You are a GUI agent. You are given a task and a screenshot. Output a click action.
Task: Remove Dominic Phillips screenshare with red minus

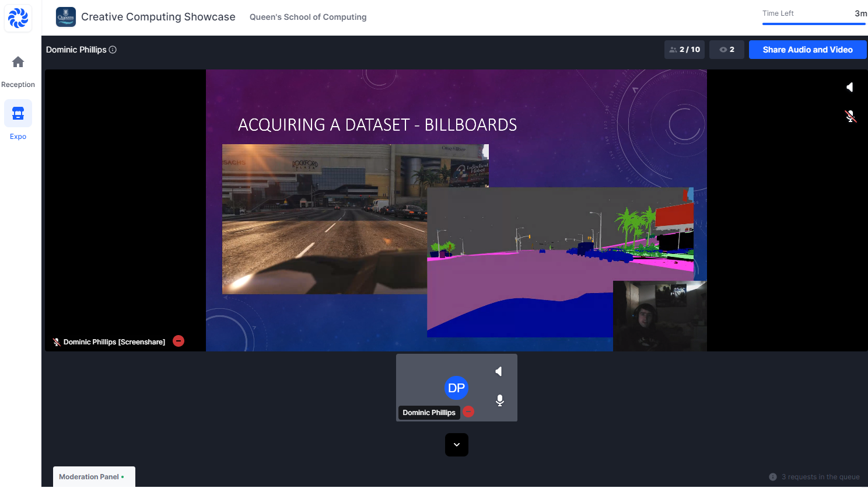click(178, 341)
